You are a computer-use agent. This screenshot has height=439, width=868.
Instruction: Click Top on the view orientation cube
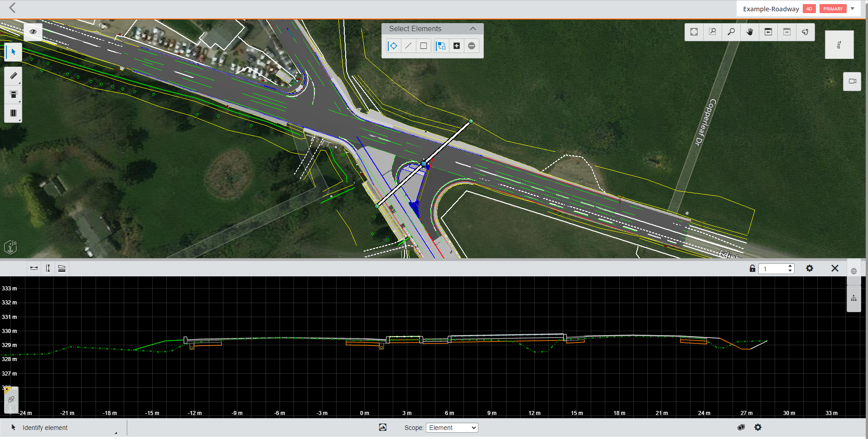click(839, 44)
